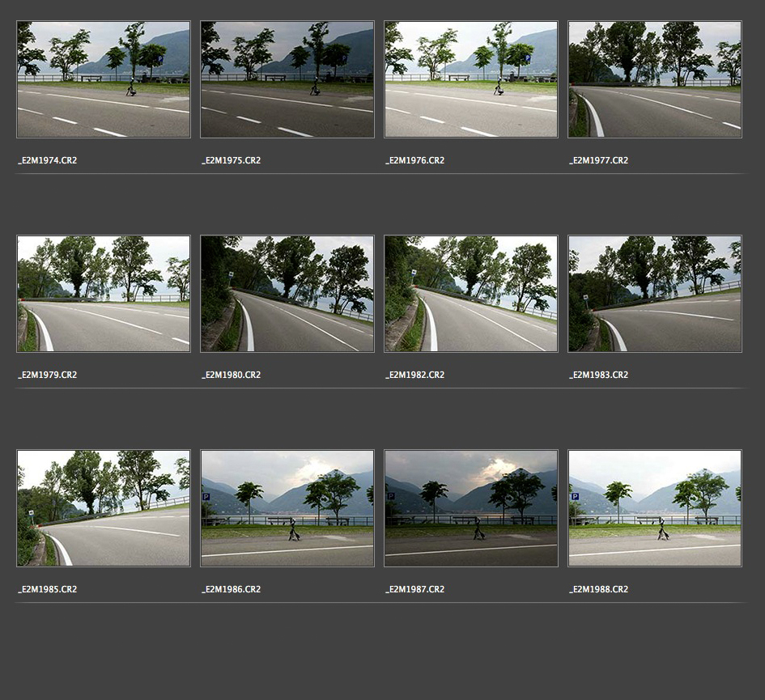765x700 pixels.
Task: Select the _E2M1977.CR2 road curve thumbnail
Action: coord(655,79)
